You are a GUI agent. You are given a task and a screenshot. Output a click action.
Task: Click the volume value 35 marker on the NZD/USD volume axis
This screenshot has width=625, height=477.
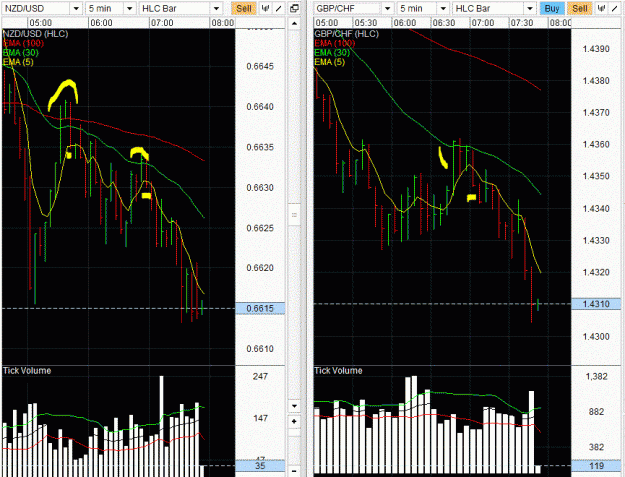click(260, 465)
